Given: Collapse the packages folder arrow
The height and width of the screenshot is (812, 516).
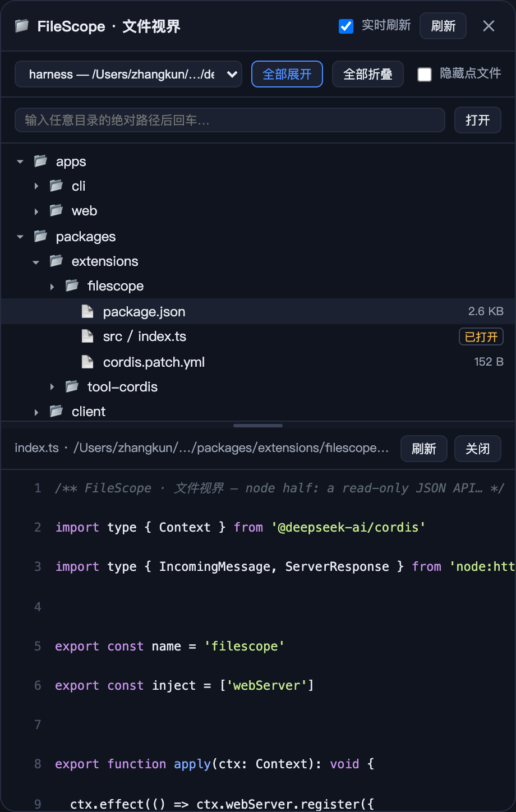Looking at the screenshot, I should pos(20,237).
